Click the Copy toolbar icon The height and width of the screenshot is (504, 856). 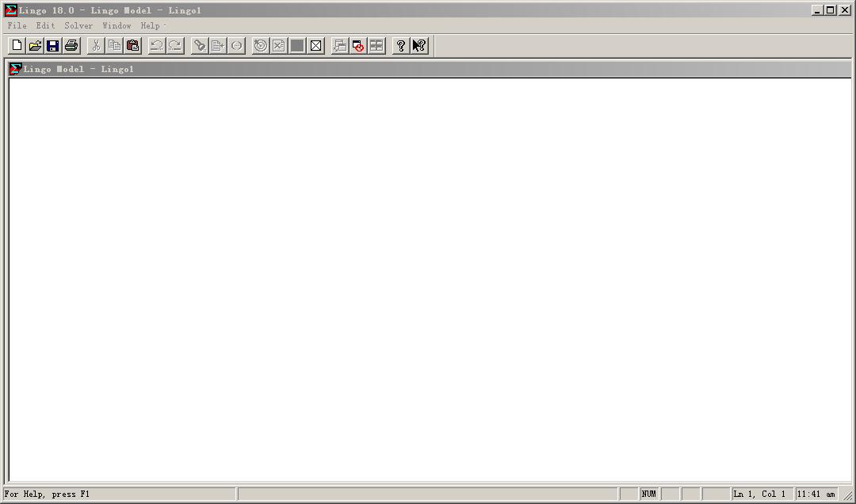click(114, 46)
